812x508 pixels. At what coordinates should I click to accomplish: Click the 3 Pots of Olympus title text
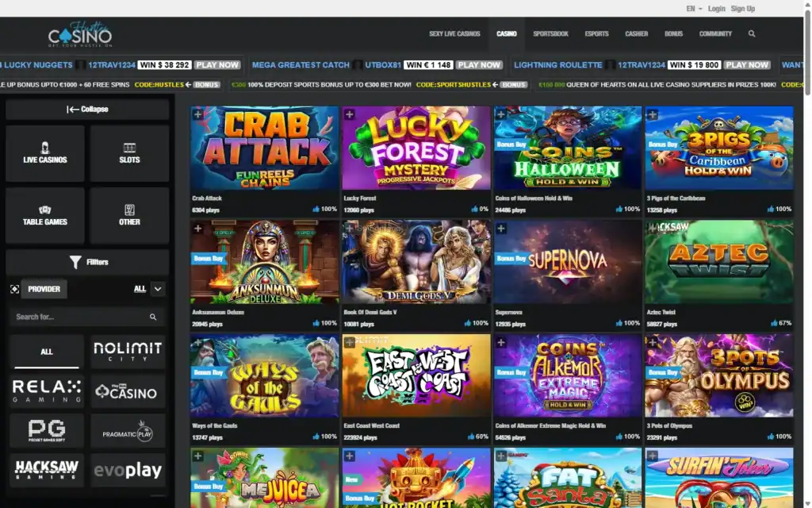coord(669,425)
